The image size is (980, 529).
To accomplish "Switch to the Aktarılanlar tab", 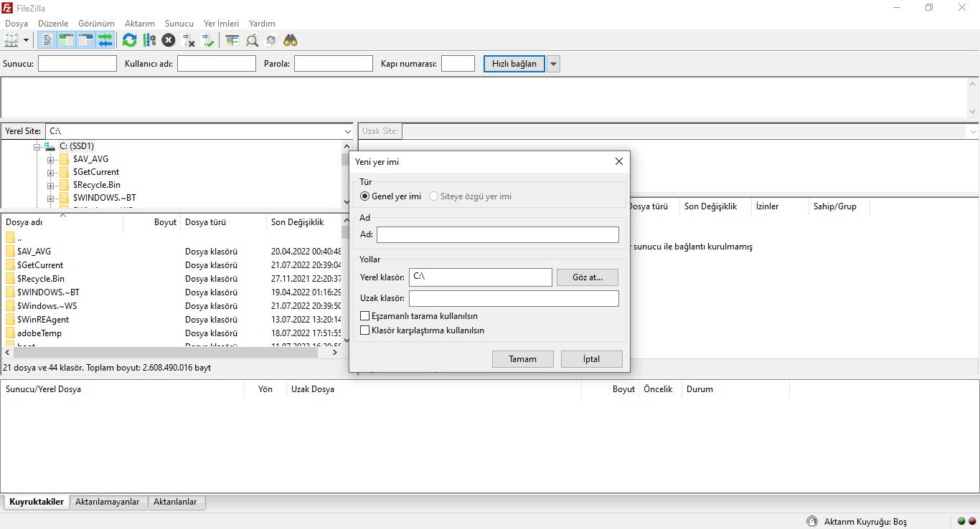I will (x=176, y=502).
